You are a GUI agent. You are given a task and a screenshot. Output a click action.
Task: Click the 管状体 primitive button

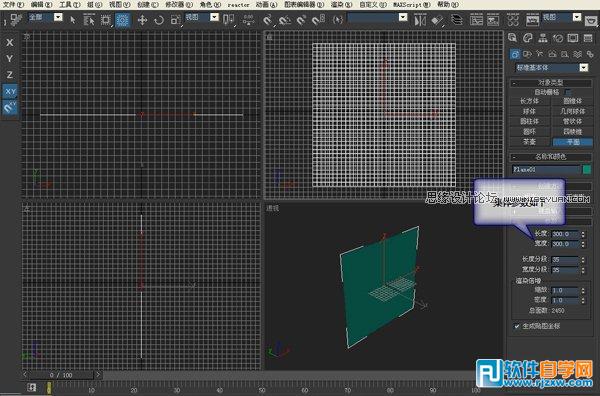(x=572, y=121)
